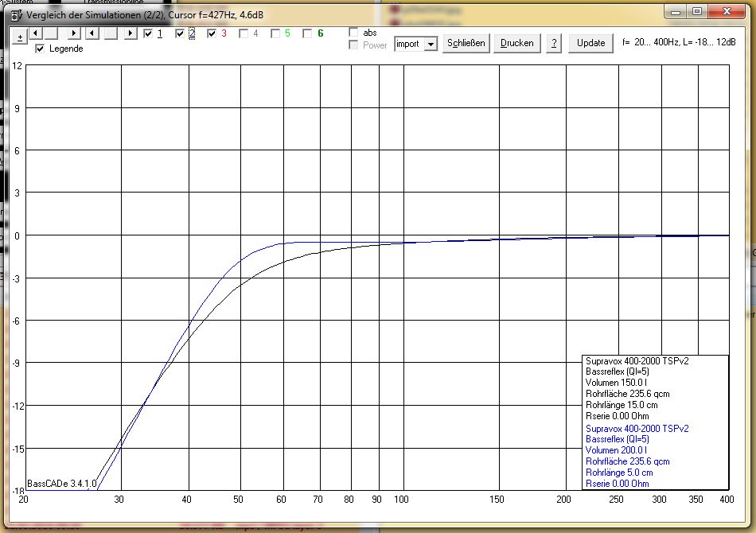
Task: Hide the legend via Legende checkbox
Action: pos(40,49)
